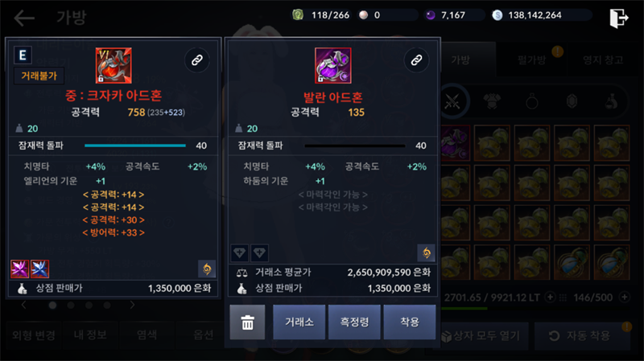Screen dimensions: 644x361
Task: Select the armor filter icon
Action: click(492, 101)
